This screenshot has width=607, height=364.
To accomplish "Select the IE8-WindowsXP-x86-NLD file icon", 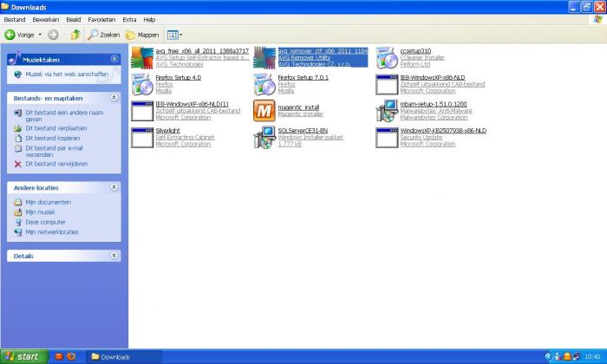I will click(x=387, y=84).
